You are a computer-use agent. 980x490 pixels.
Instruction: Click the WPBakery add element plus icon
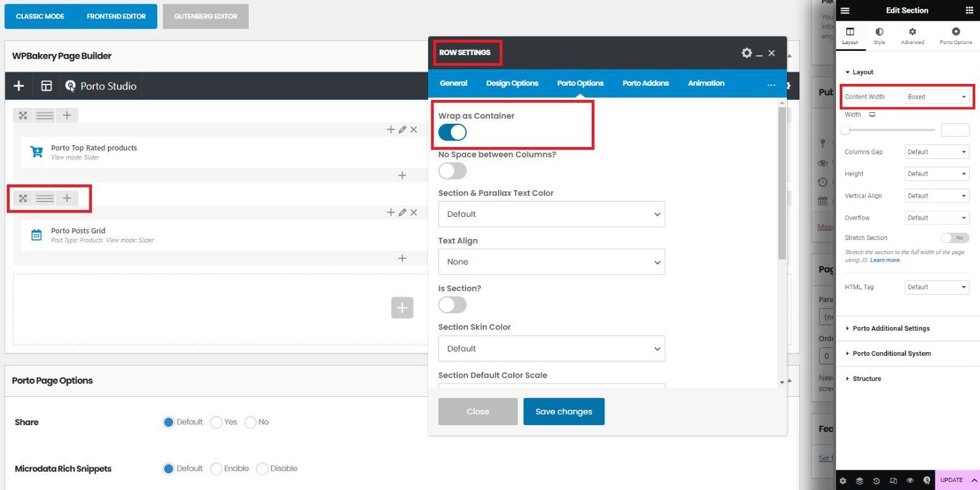pos(19,86)
